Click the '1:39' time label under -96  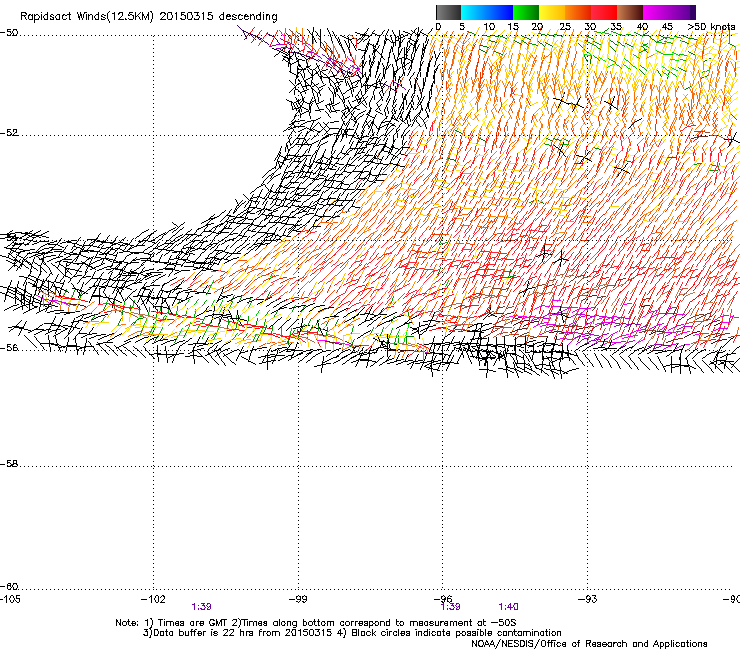click(450, 607)
